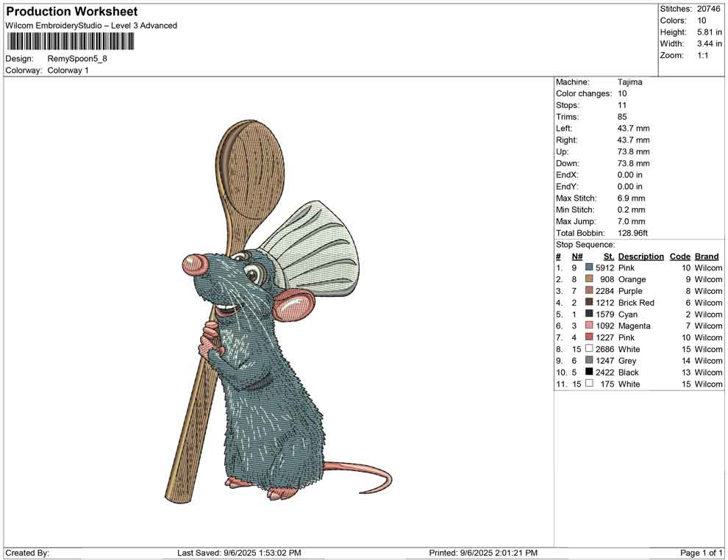The height and width of the screenshot is (560, 728).
Task: Click the Magenta thread color swatch
Action: pos(589,326)
